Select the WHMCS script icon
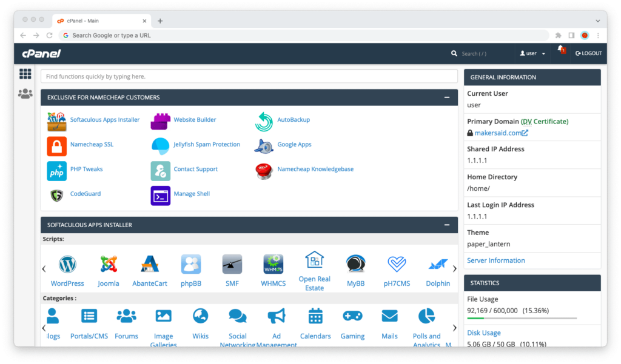The image size is (621, 364). point(274,264)
